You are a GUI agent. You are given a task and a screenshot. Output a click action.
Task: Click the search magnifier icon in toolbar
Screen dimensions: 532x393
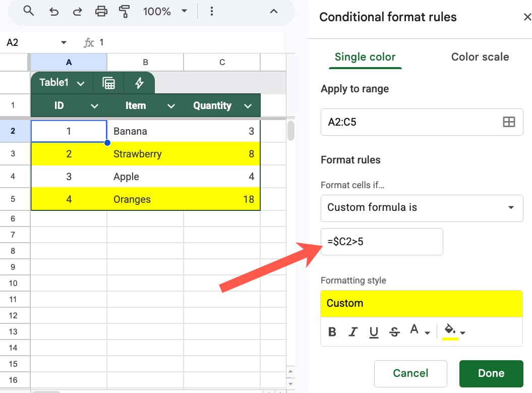[x=29, y=11]
